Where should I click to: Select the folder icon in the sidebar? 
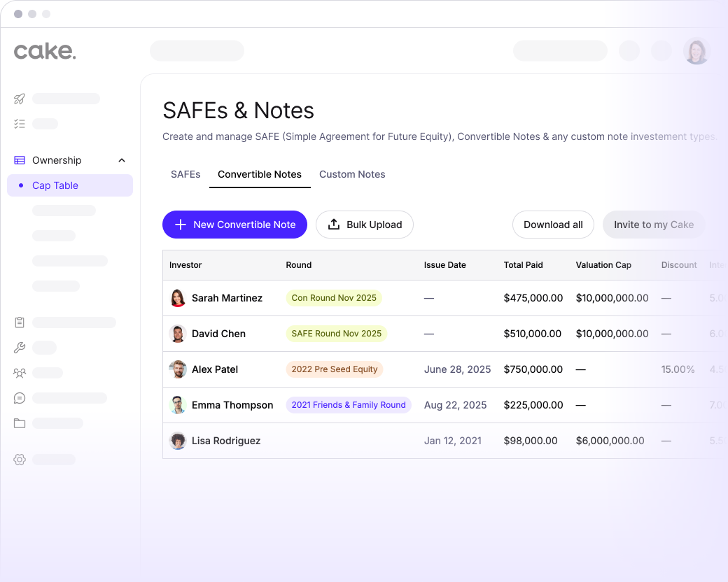(19, 423)
